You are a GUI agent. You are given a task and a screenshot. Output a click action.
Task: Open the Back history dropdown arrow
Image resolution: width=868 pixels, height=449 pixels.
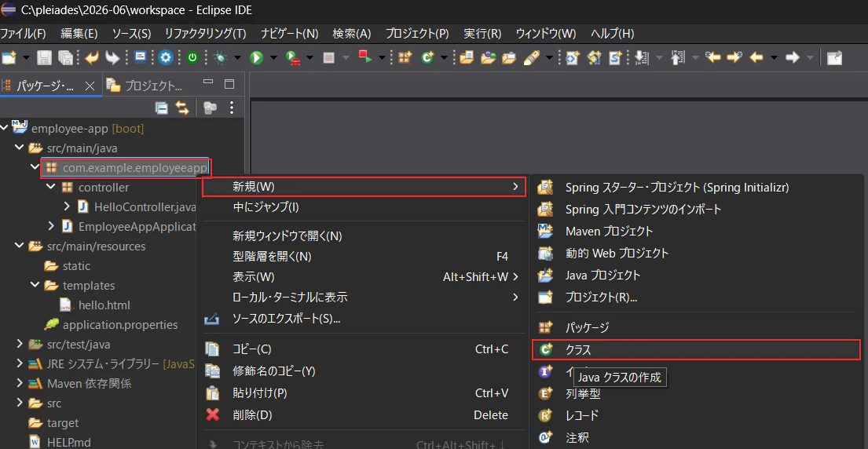tap(774, 57)
